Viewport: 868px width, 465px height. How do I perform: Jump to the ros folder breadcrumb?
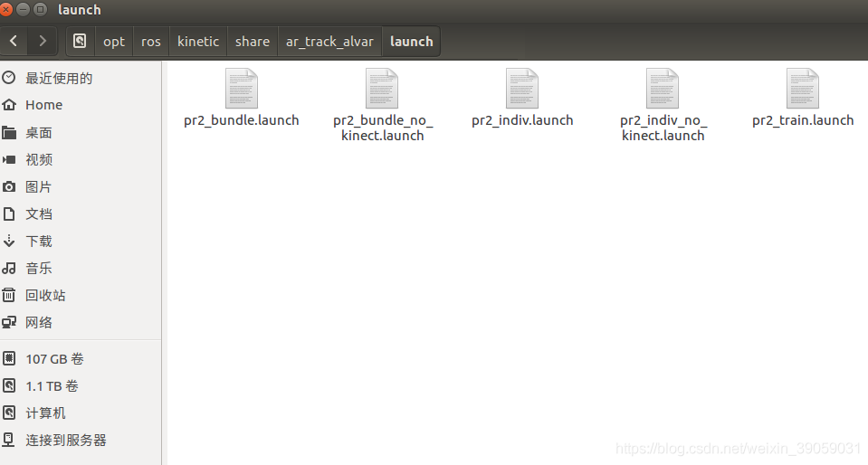click(151, 42)
